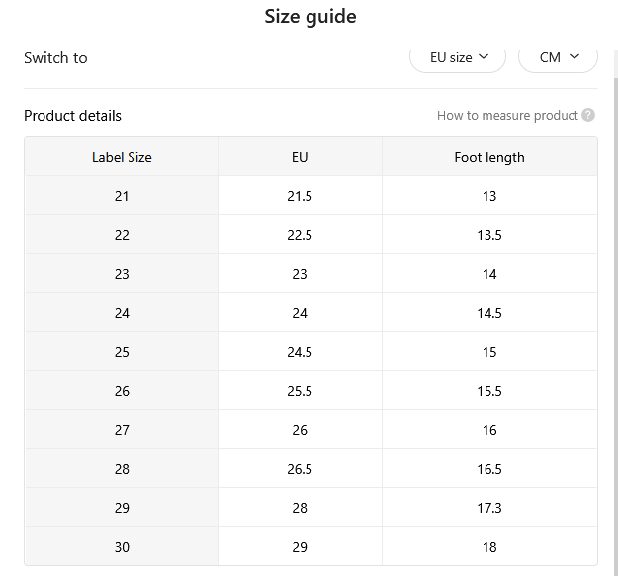Image resolution: width=618 pixels, height=576 pixels.
Task: Open How to measure product link
Action: tap(507, 116)
